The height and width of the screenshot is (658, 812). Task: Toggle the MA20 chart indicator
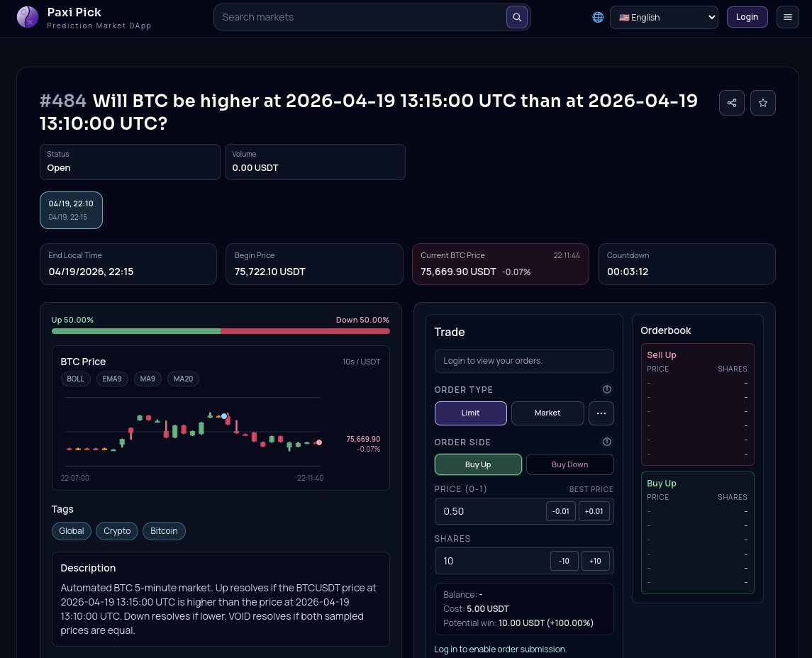(x=184, y=379)
